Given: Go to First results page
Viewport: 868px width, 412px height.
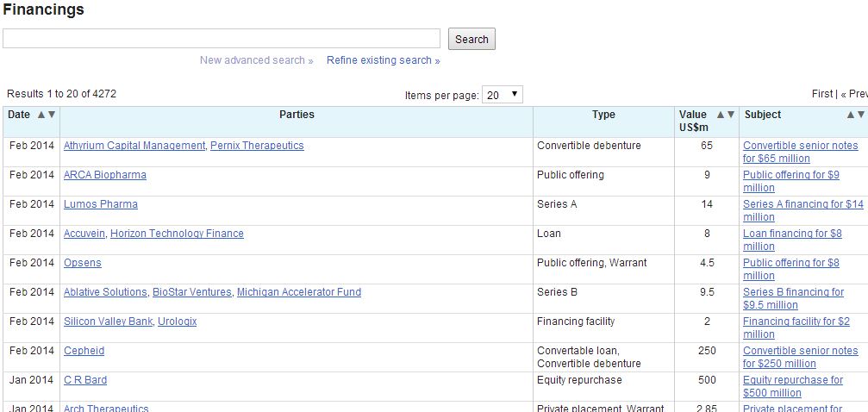Looking at the screenshot, I should 822,94.
